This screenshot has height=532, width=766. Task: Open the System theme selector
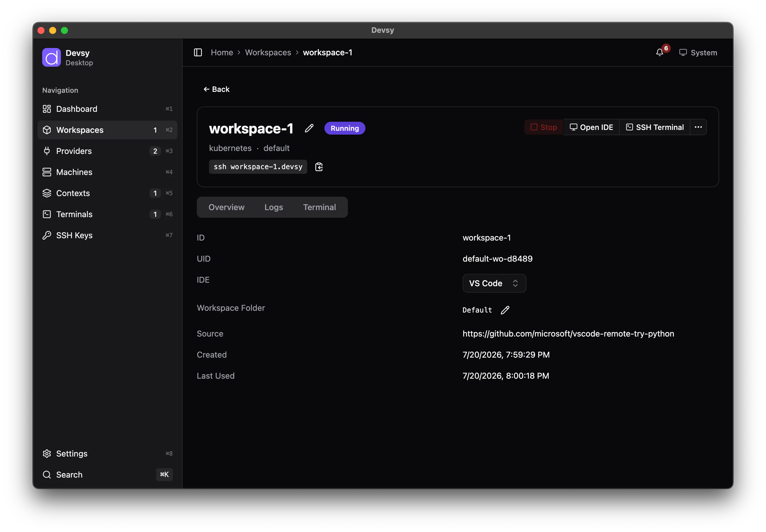698,53
